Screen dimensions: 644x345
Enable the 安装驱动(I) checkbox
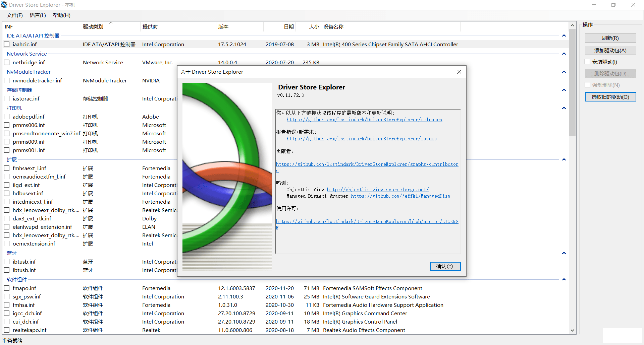pyautogui.click(x=587, y=62)
